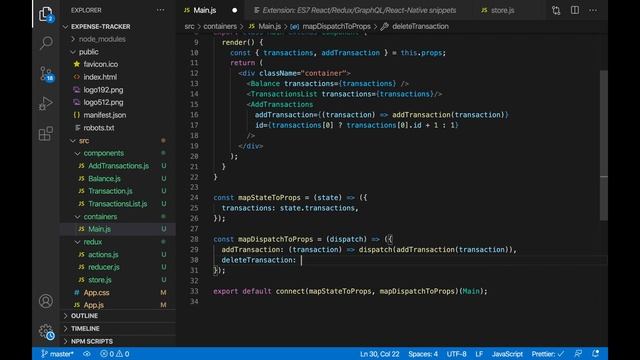Switch to the Main.js editor tab
Viewport: 640px width, 360px height.
[x=204, y=10]
